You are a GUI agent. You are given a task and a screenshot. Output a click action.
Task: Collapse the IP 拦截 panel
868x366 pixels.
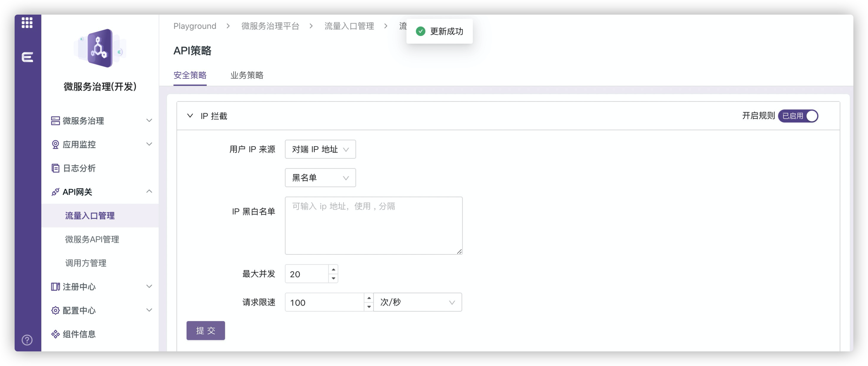(190, 115)
